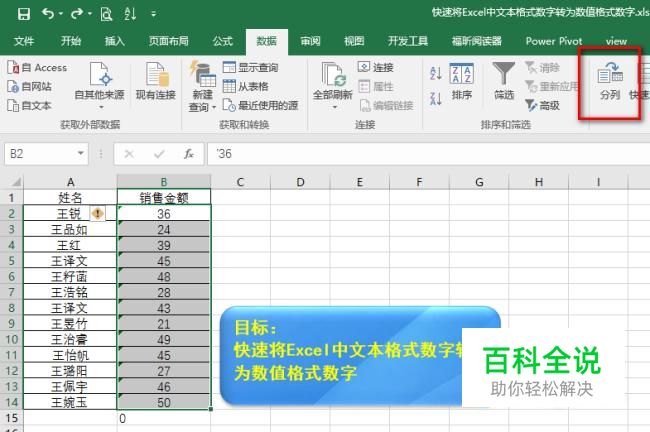This screenshot has width=650, height=432.
Task: Sort ascending with the A-Z icon
Action: click(x=436, y=73)
